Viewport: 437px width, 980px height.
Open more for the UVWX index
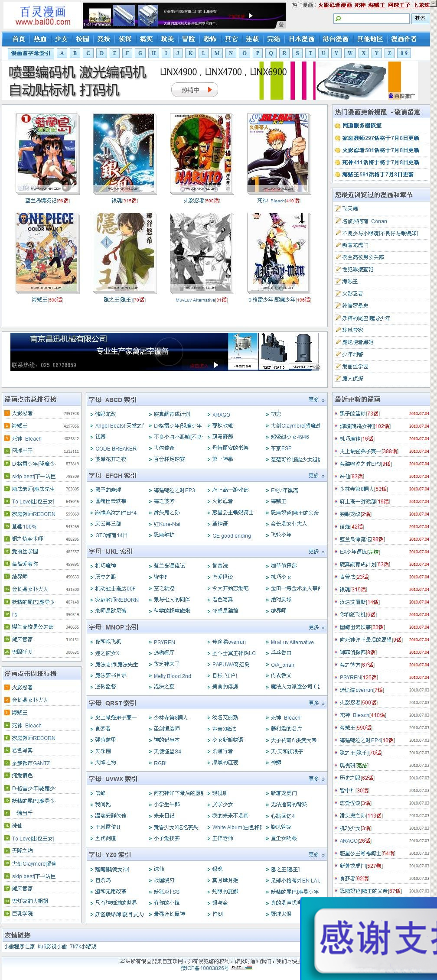pyautogui.click(x=316, y=779)
